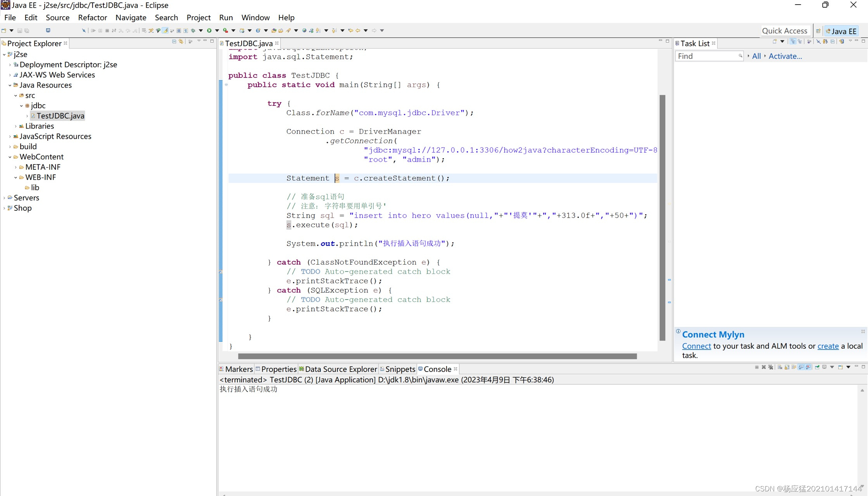Open Run button dropdown arrow

(x=217, y=31)
